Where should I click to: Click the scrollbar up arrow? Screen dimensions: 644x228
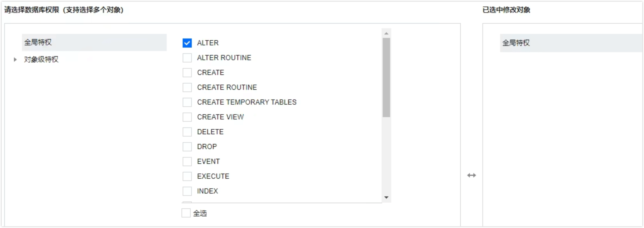386,34
